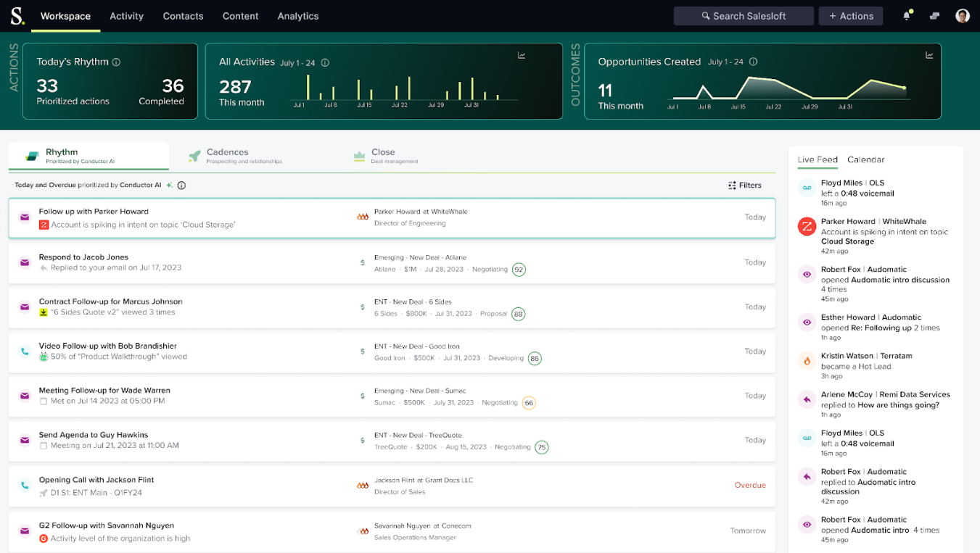The image size is (980, 553).
Task: Open deal score 66 for Sumac
Action: tap(529, 403)
